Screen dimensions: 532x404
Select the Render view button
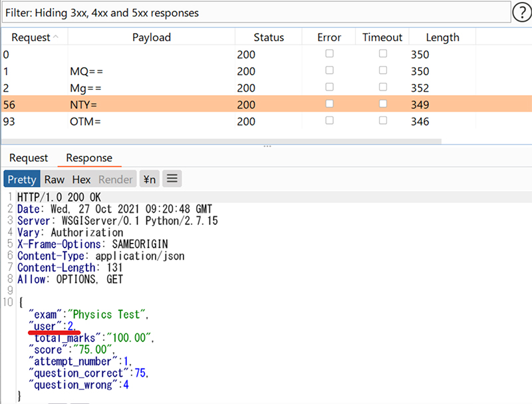[x=115, y=179]
